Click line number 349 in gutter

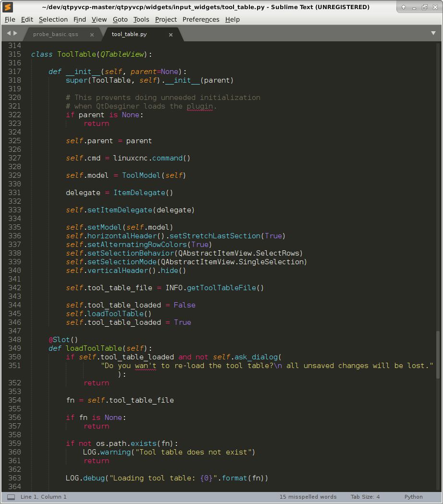[x=14, y=348]
